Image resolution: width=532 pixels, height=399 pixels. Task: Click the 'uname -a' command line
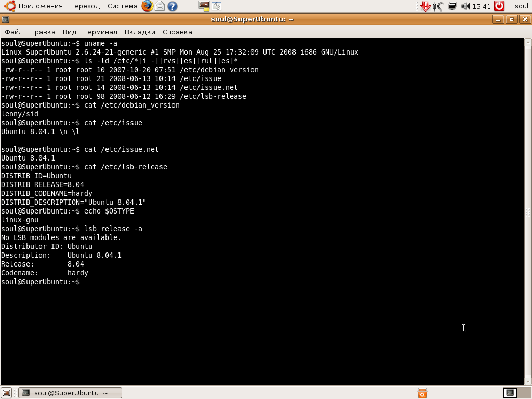[59, 43]
